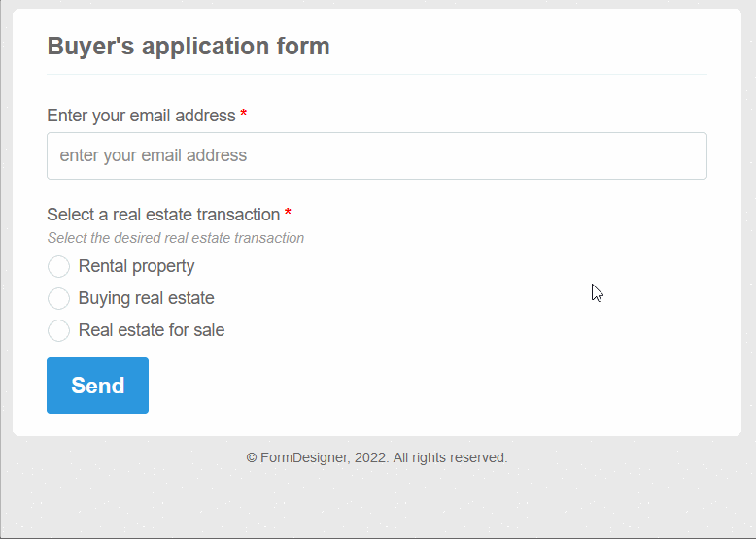Click the "Send" text inside the submit button
Image resolution: width=756 pixels, height=539 pixels.
pos(97,386)
